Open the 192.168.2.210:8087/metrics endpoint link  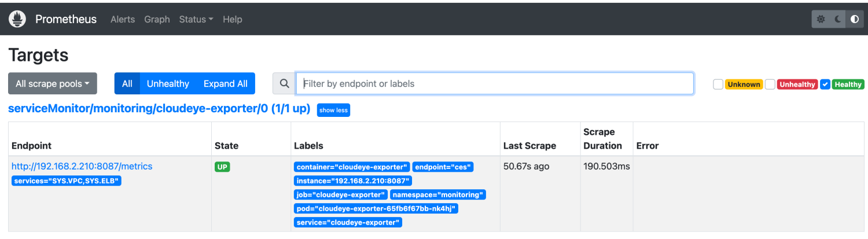coord(82,167)
